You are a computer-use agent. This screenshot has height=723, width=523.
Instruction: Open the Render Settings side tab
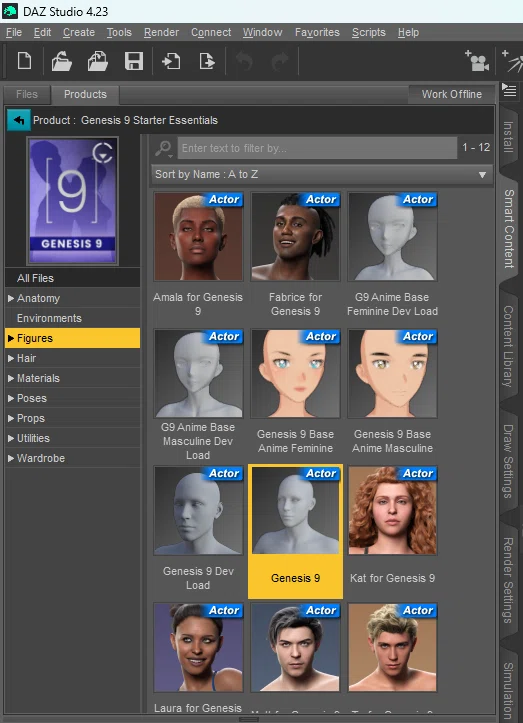pyautogui.click(x=508, y=580)
